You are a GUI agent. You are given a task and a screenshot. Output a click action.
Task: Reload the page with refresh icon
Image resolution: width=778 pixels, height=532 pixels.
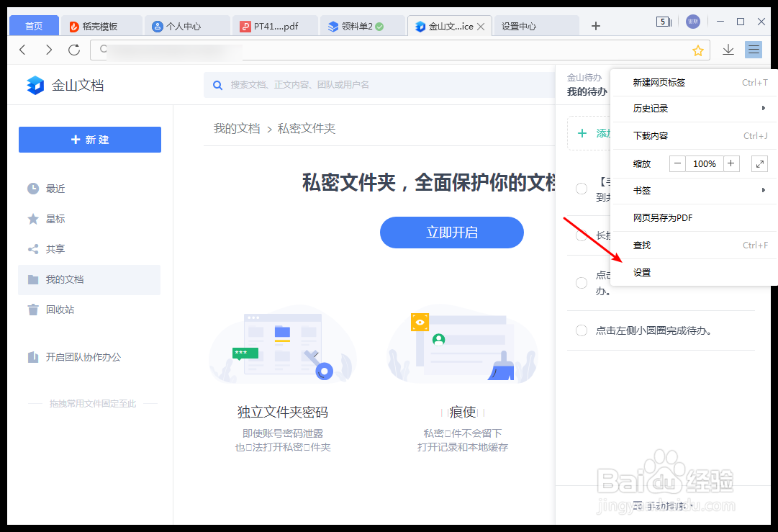74,50
